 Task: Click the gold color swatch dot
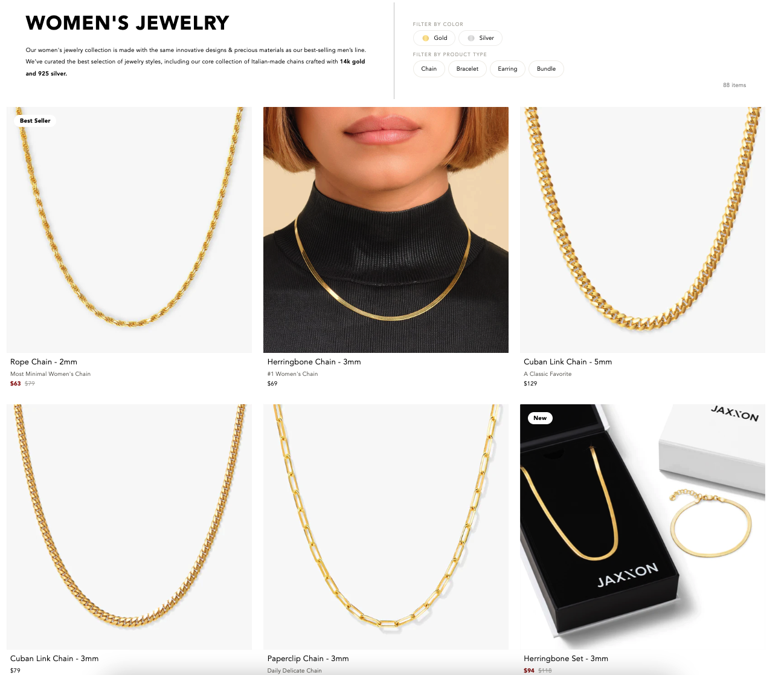click(x=426, y=38)
